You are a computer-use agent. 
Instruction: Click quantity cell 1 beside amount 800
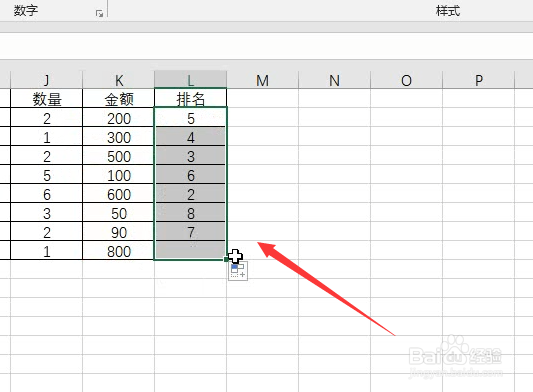(47, 251)
